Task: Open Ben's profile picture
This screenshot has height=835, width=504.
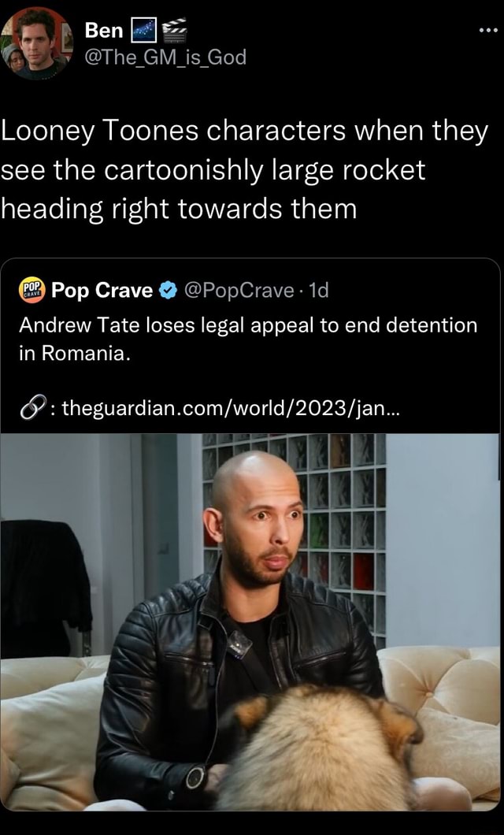Action: 37,43
